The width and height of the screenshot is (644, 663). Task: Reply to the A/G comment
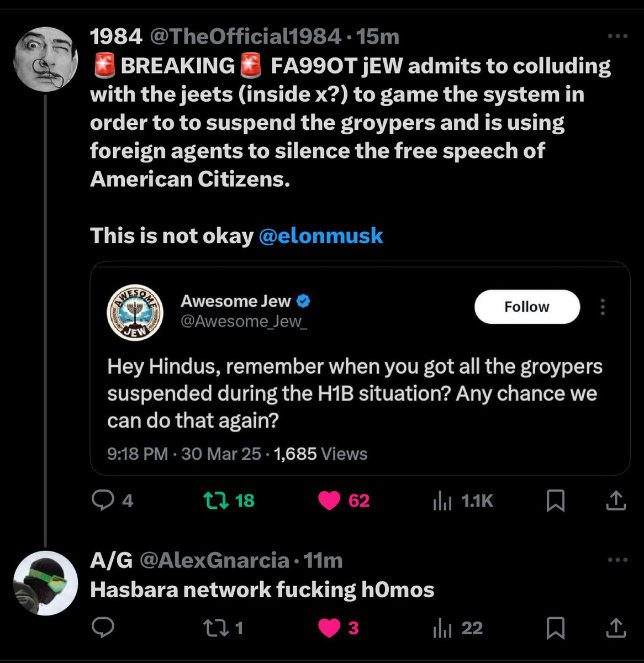[103, 628]
